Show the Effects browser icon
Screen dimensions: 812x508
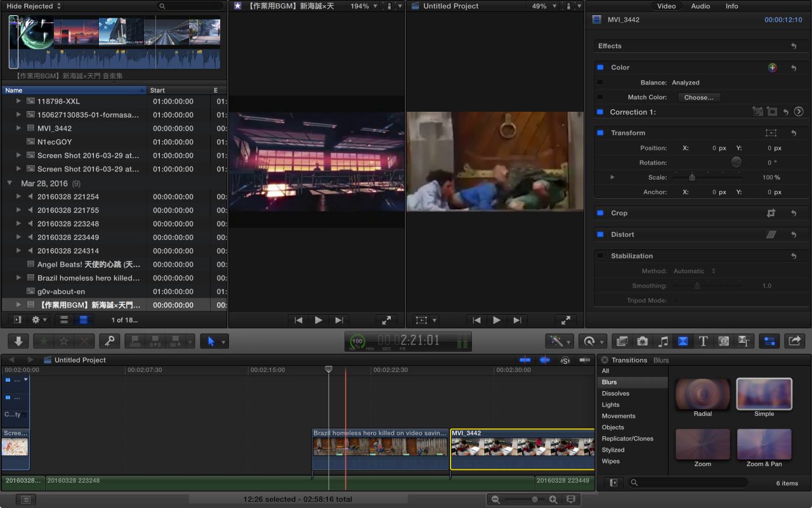pos(622,341)
